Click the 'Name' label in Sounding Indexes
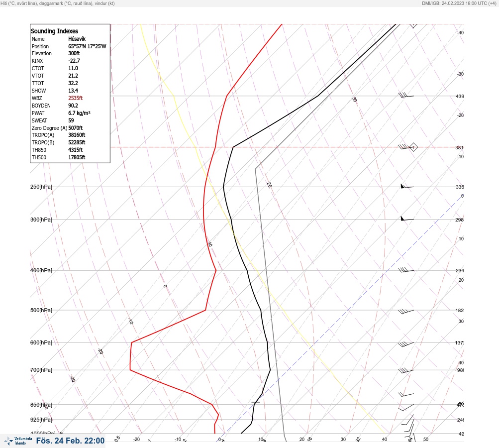This screenshot has width=499, height=448. (38, 39)
